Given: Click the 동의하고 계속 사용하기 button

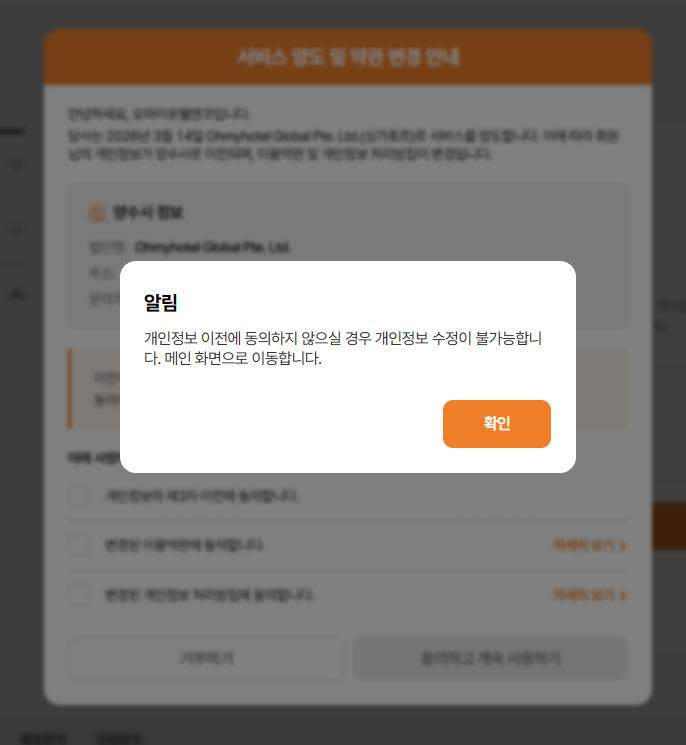Looking at the screenshot, I should pyautogui.click(x=491, y=659).
